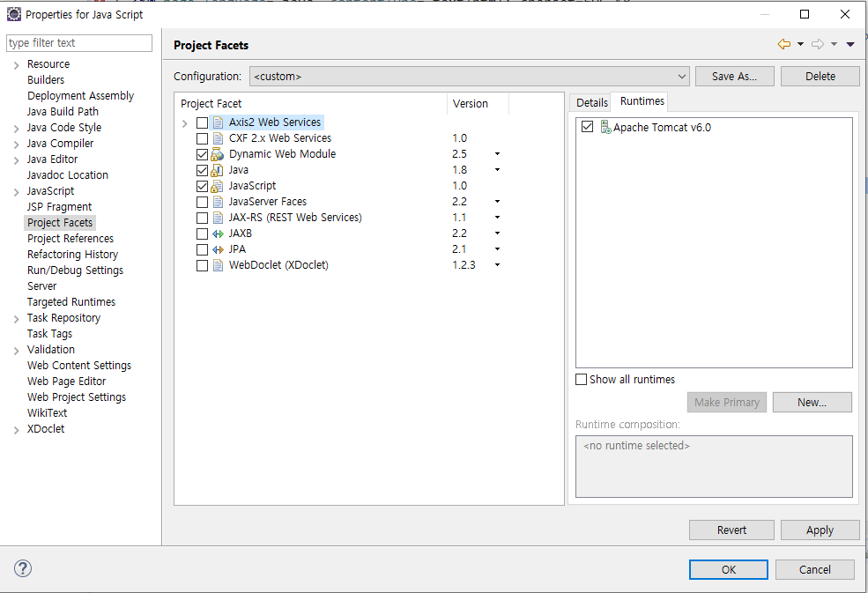Viewport: 868px width, 593px height.
Task: Enable the JAX-RS facet checkbox
Action: [202, 218]
